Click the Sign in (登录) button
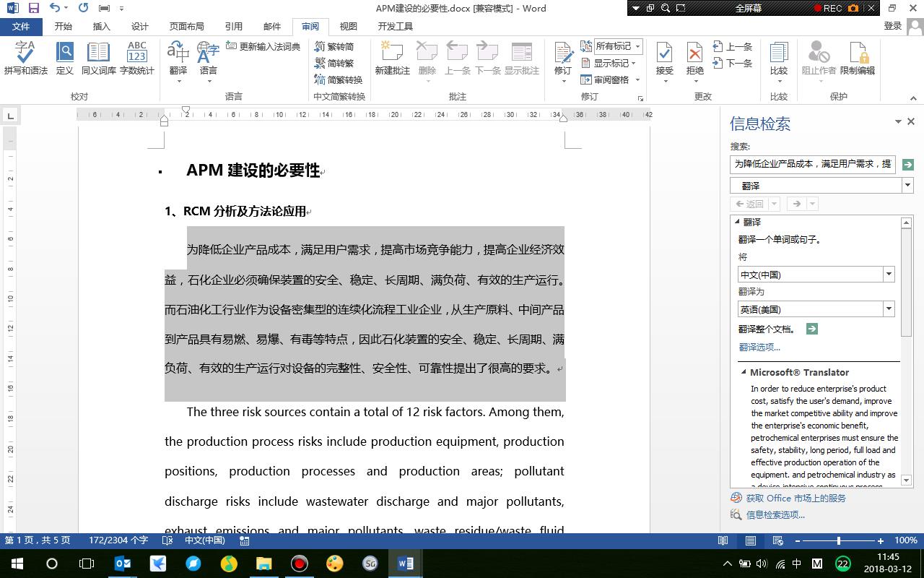924x578 pixels. click(x=892, y=26)
